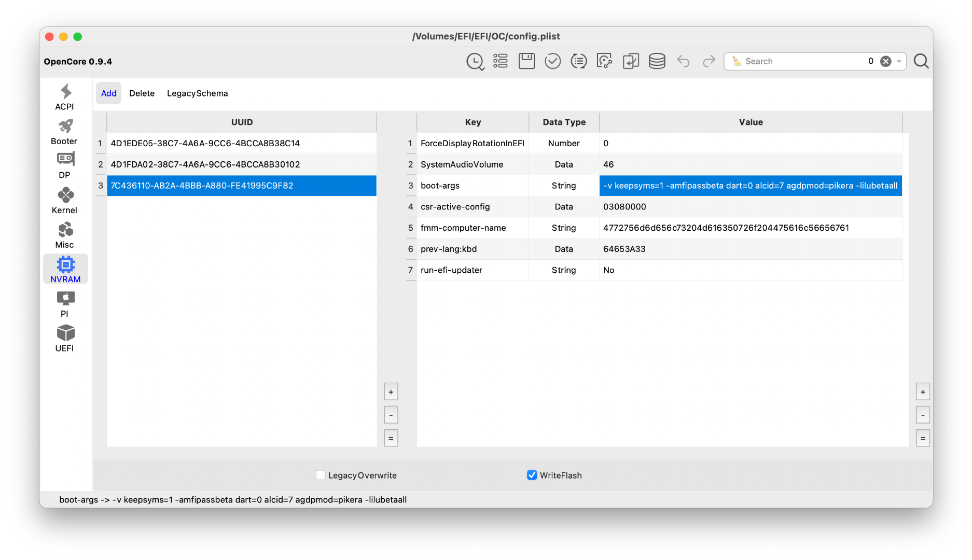Select the prev-lang:kbd key cell
972x560 pixels.
(473, 249)
